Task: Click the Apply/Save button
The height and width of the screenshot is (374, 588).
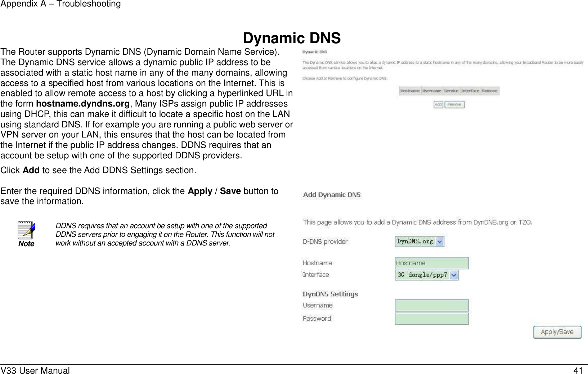Action: tap(557, 332)
